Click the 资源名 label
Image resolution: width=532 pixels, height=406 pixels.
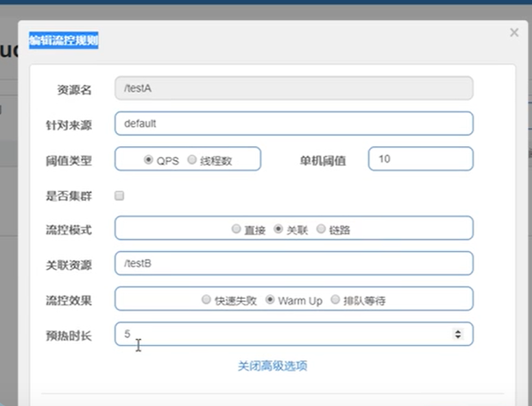[x=74, y=90]
